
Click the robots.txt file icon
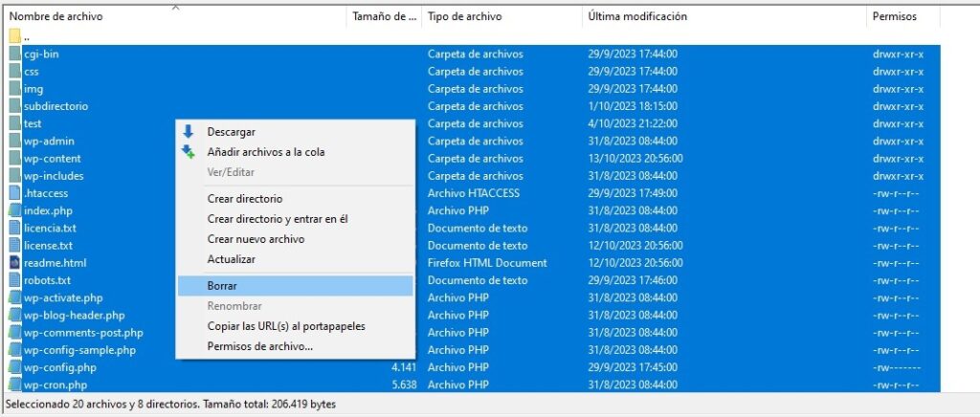(x=15, y=280)
